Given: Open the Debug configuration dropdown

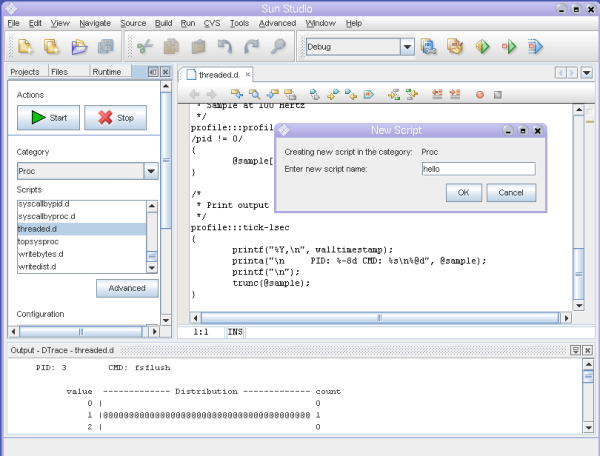Looking at the screenshot, I should click(407, 47).
